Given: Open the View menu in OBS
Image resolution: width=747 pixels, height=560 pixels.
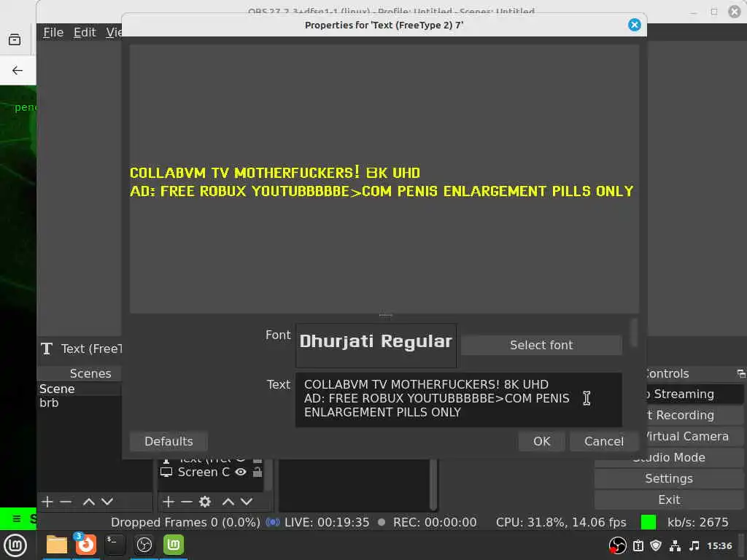Looking at the screenshot, I should tap(113, 32).
